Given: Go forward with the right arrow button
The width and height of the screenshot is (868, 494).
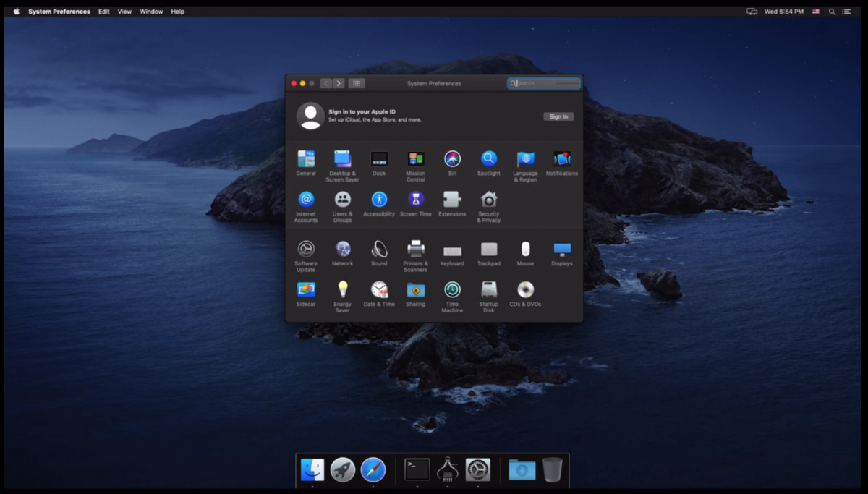Looking at the screenshot, I should 339,83.
